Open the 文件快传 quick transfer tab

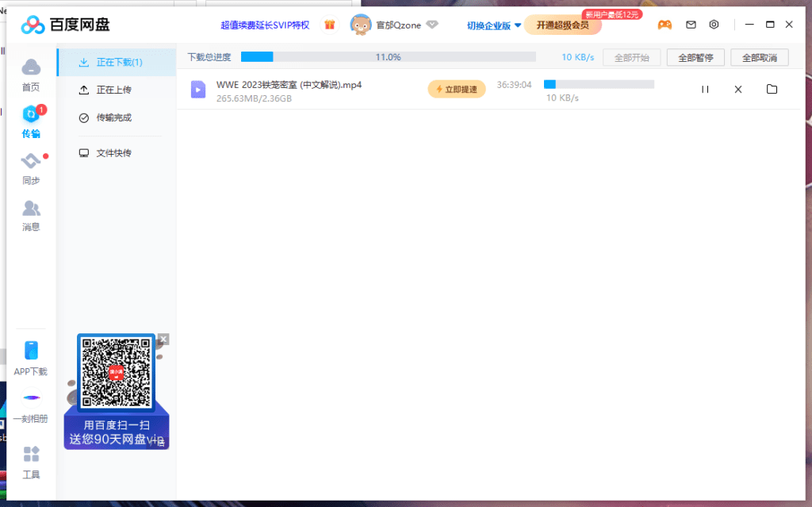pos(113,153)
